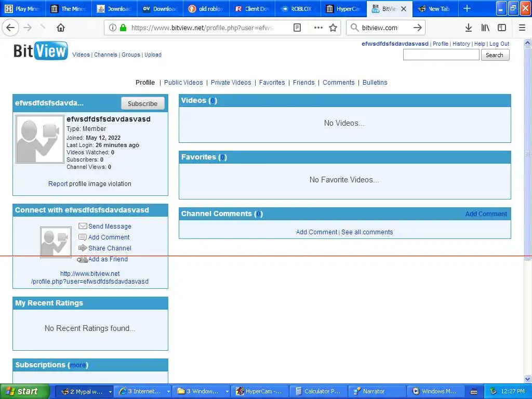Close the BitView tab
Image resolution: width=532 pixels, height=399 pixels.
pos(403,9)
